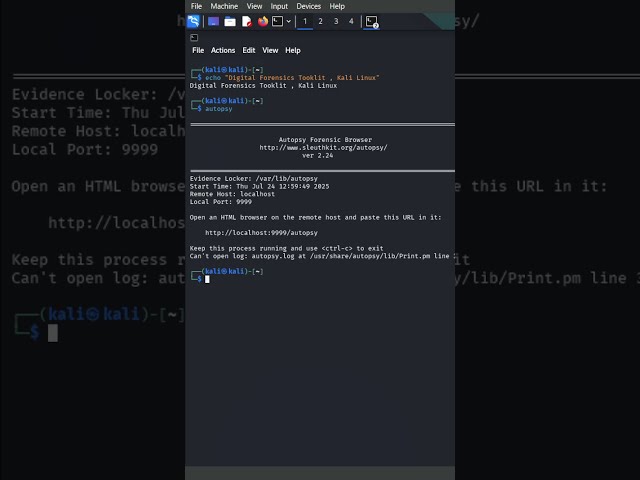The image size is (640, 480).
Task: Click 'Digital Forensics Tooklit , Kali Linux' output line
Action: click(x=263, y=85)
